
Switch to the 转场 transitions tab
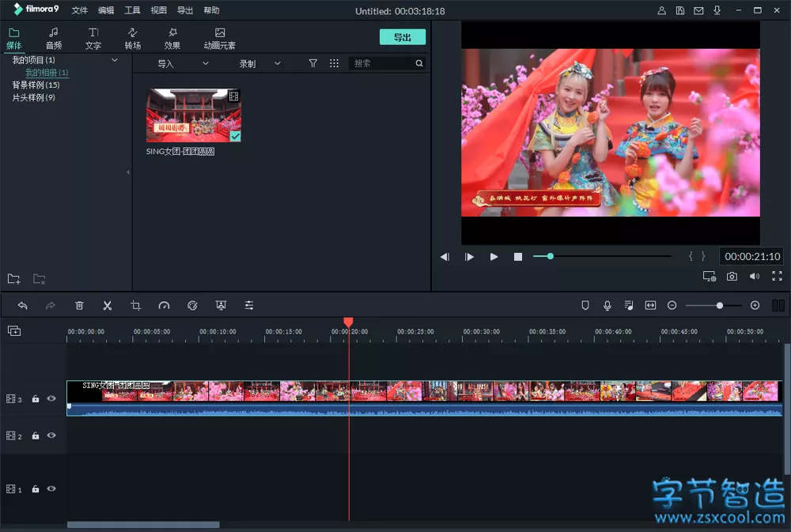point(132,38)
